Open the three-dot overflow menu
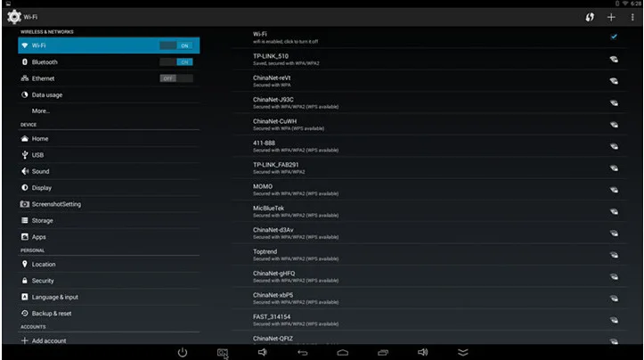644x360 pixels. 632,17
